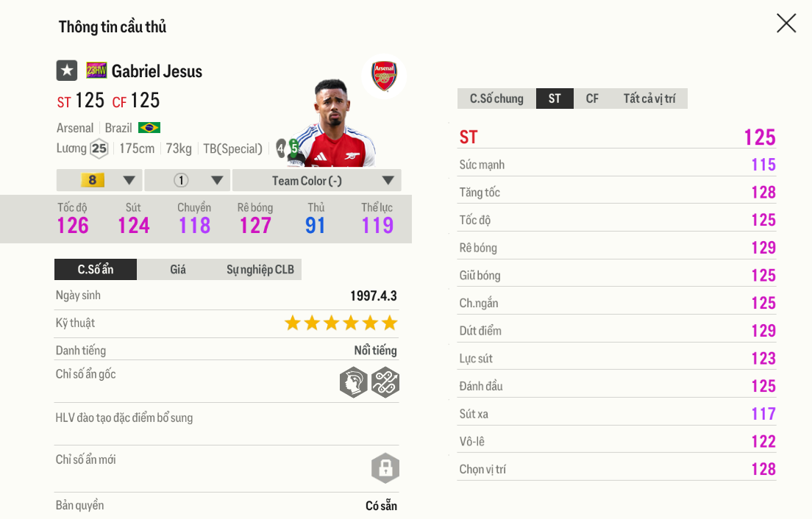This screenshot has width=812, height=519.
Task: Open the upgrade level 8 dropdown
Action: pyautogui.click(x=99, y=180)
